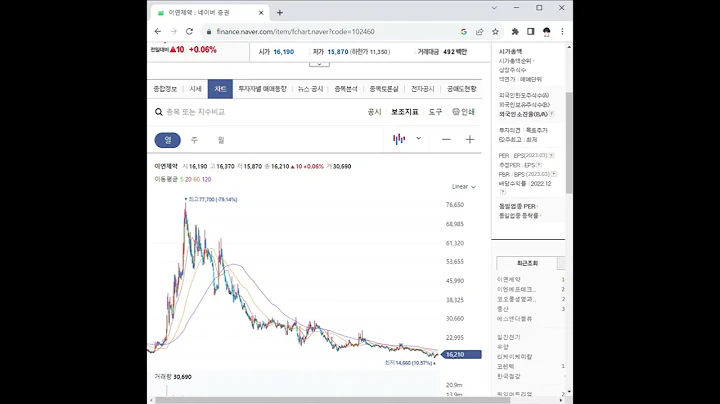Go back with the browser back arrow

click(x=158, y=32)
